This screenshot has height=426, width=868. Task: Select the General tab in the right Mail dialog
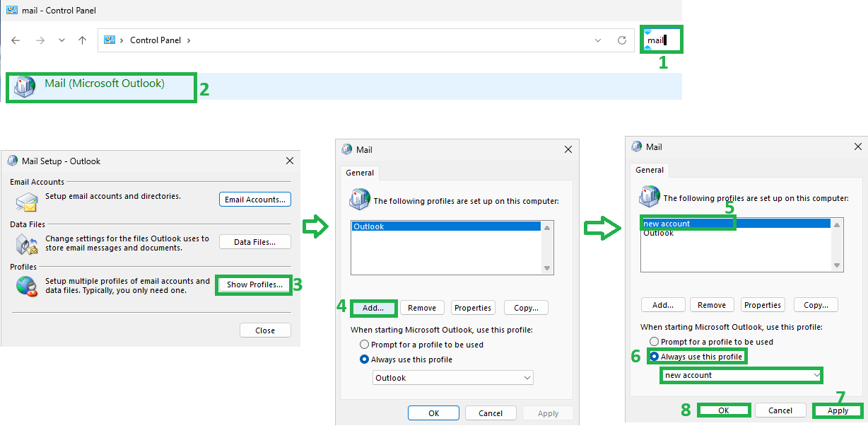pyautogui.click(x=650, y=170)
